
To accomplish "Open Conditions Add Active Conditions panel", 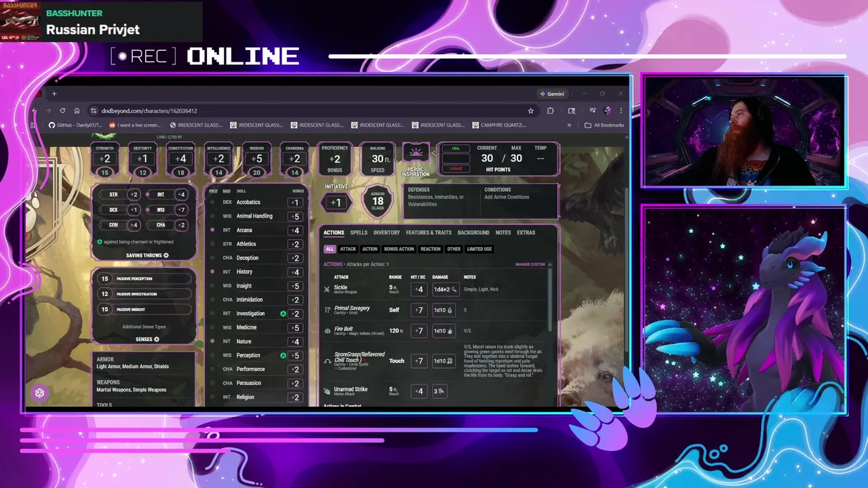I will [520, 201].
